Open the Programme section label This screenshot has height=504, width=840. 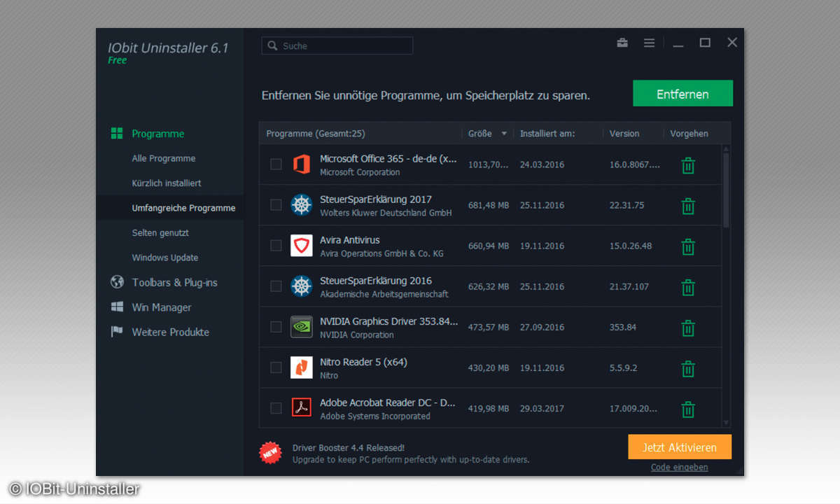158,134
